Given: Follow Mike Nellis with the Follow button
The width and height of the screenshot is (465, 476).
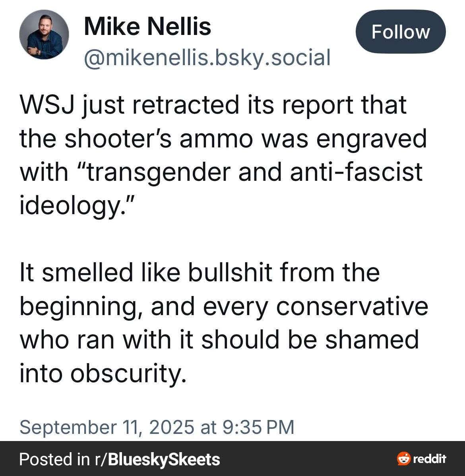Looking at the screenshot, I should pyautogui.click(x=400, y=31).
